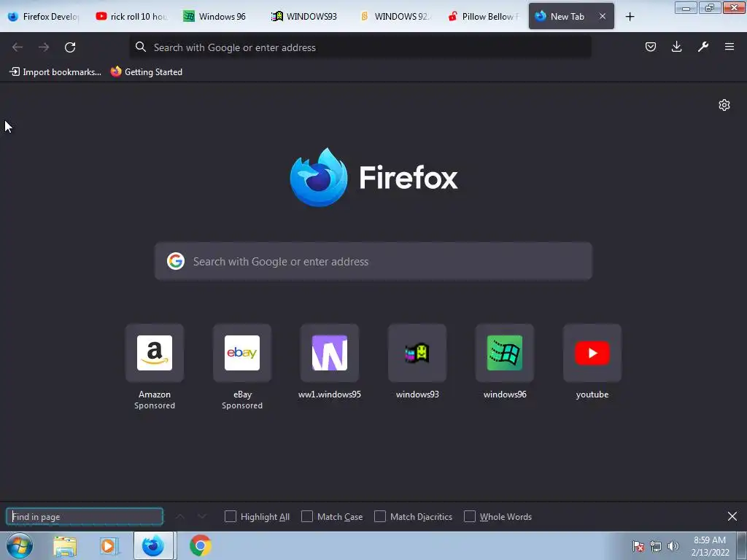Open Action Center flag icon
The width and height of the screenshot is (747, 560).
pos(638,546)
